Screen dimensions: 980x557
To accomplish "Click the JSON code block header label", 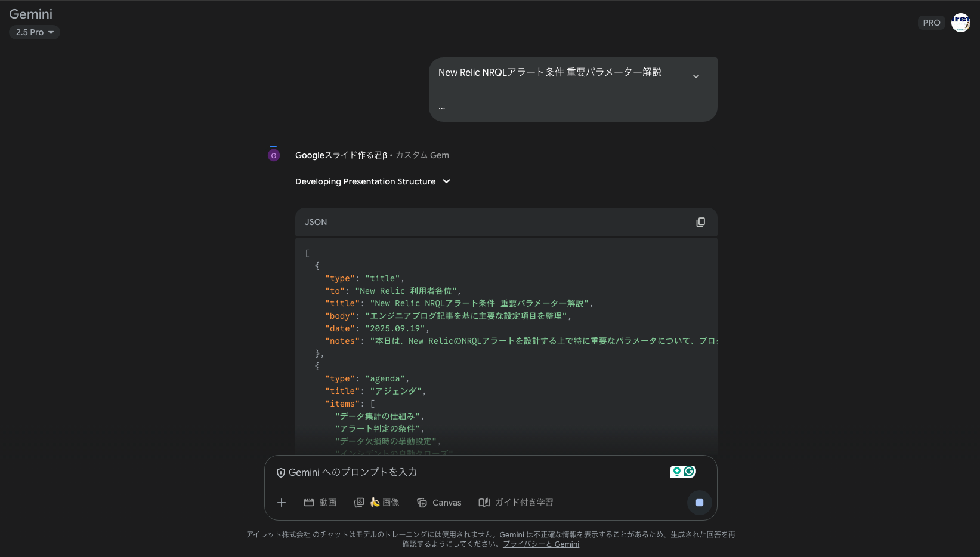I will (316, 222).
